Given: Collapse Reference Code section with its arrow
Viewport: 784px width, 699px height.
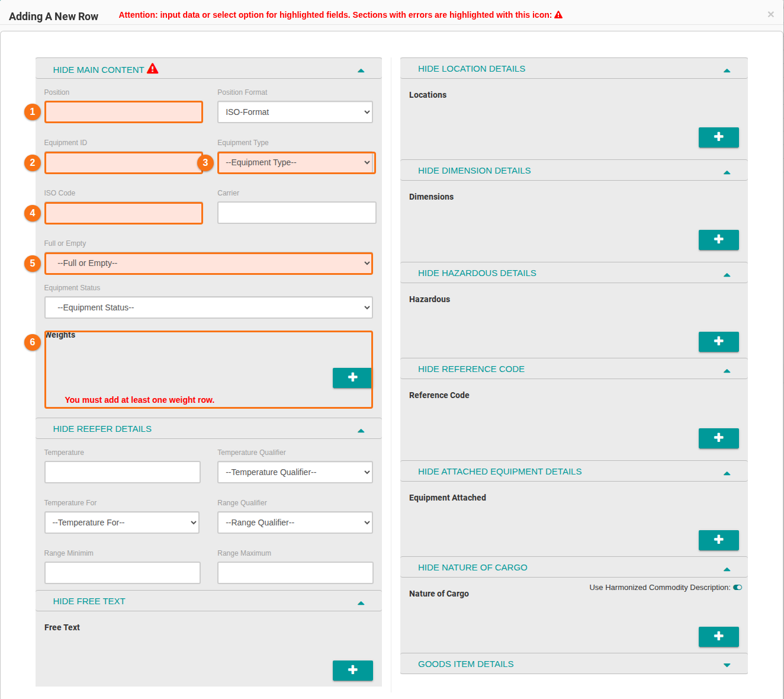Looking at the screenshot, I should 727,371.
